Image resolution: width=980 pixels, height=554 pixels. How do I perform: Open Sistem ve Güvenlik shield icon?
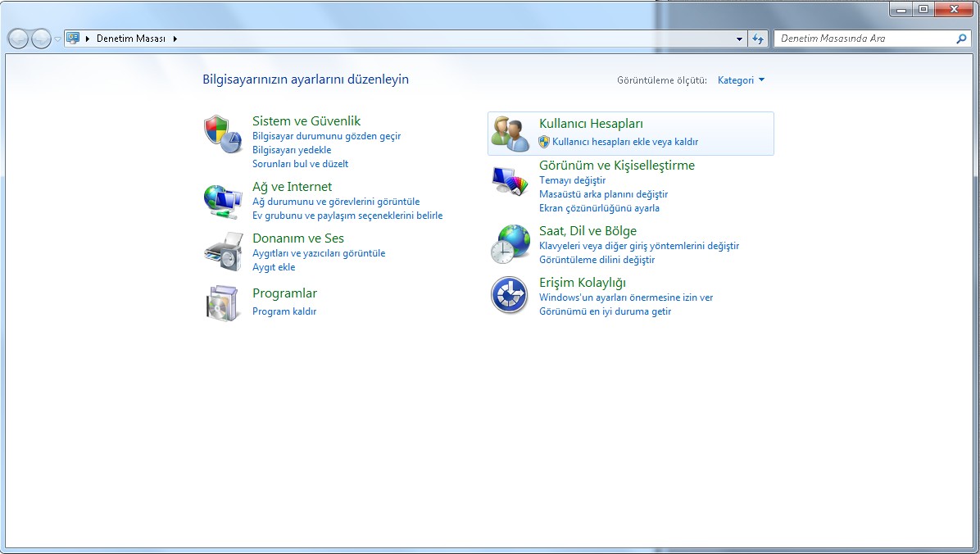pos(223,134)
